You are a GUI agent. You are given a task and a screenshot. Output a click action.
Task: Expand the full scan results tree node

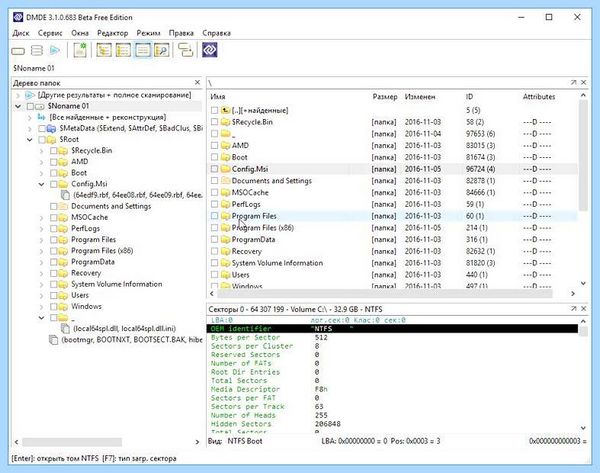(18, 95)
